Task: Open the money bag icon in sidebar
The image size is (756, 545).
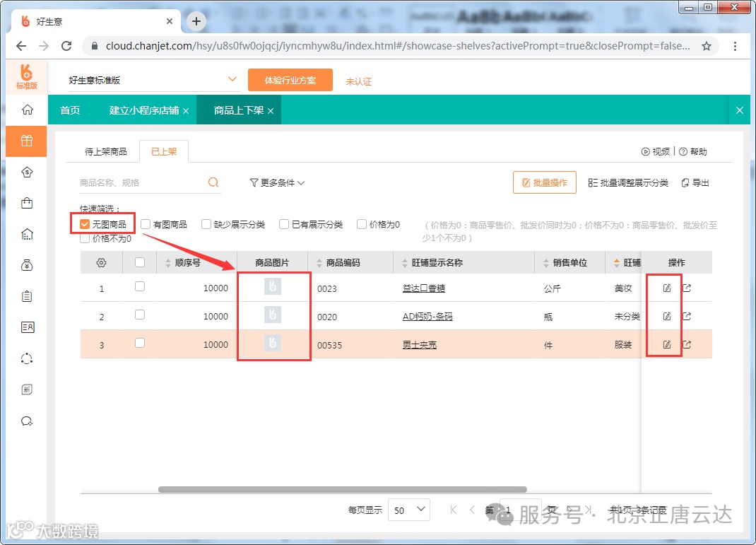Action: point(27,265)
